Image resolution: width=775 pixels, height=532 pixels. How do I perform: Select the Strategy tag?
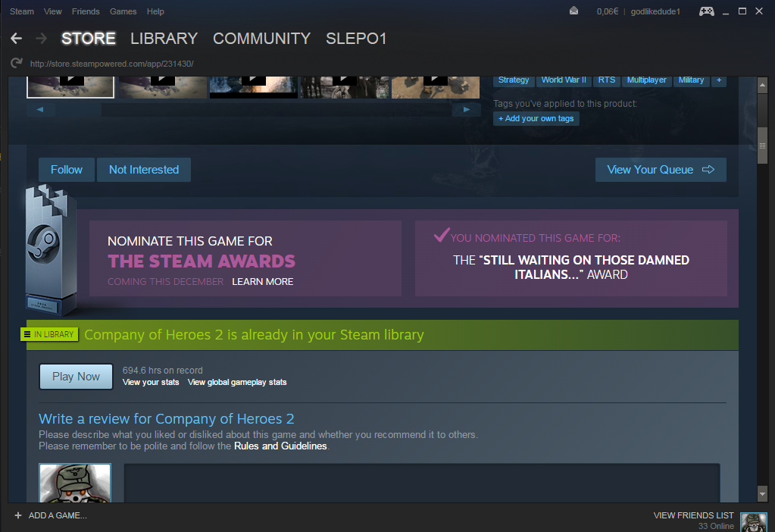(x=514, y=80)
